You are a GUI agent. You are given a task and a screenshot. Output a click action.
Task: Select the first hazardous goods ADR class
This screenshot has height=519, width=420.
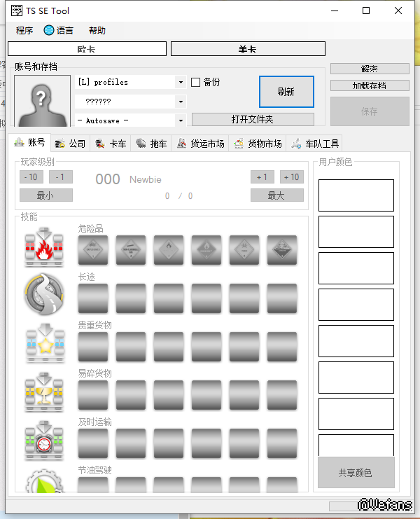pos(93,250)
